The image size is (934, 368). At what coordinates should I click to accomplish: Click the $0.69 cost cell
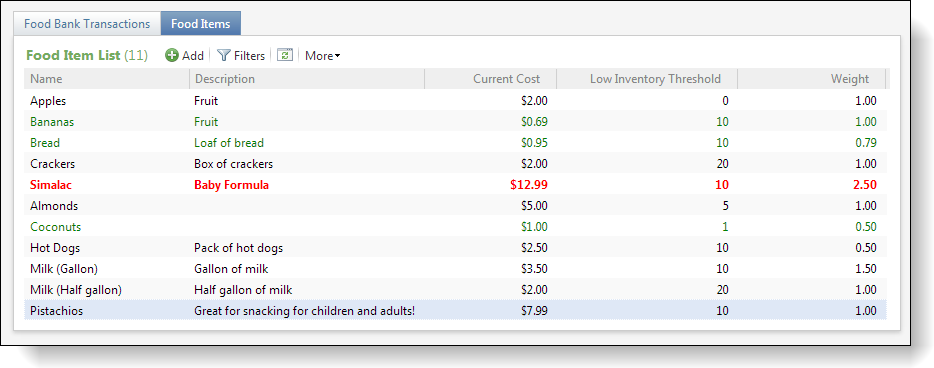point(534,122)
